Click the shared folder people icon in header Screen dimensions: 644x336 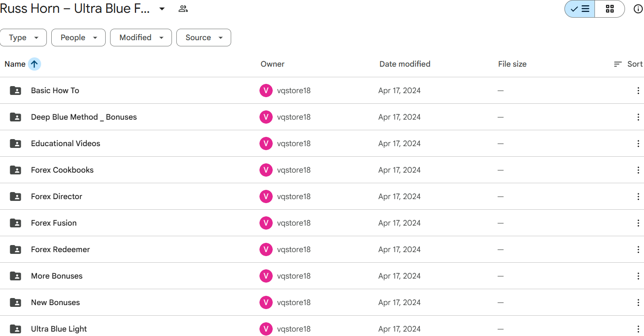183,9
